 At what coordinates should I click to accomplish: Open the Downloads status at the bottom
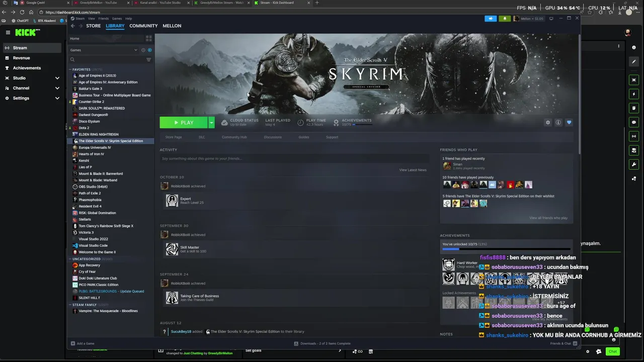[322, 343]
